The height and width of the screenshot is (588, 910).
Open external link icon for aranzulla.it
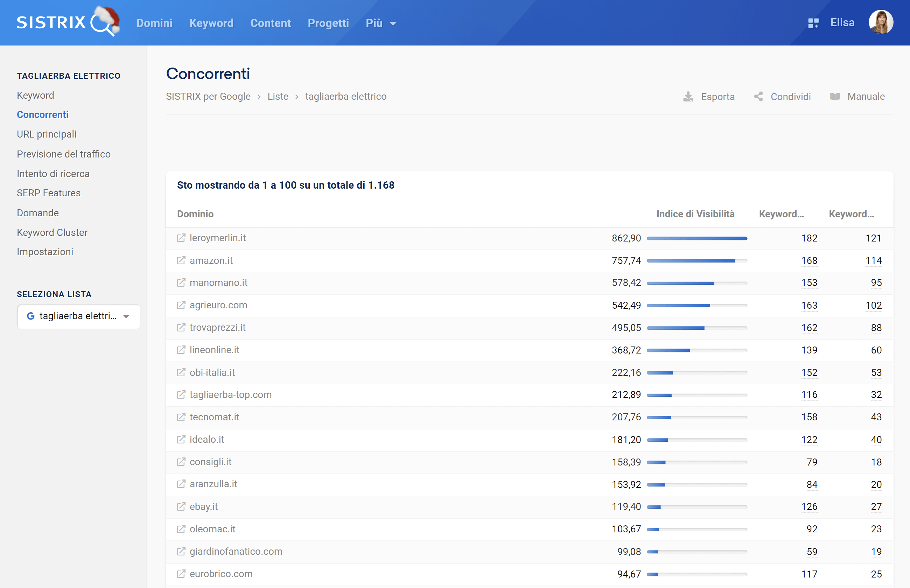click(181, 484)
